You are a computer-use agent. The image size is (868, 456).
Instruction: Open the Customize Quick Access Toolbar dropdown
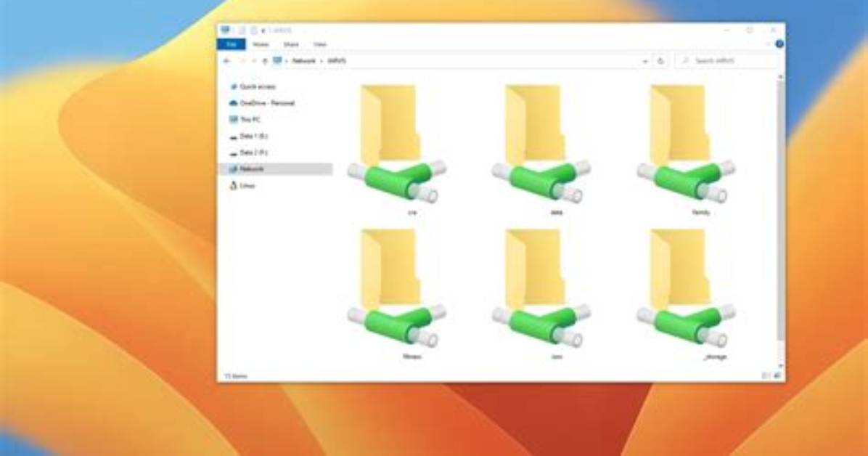263,30
